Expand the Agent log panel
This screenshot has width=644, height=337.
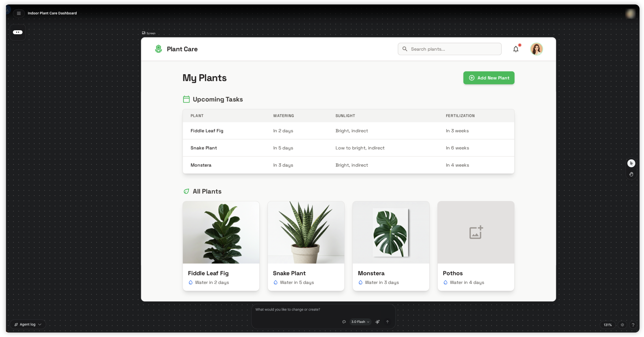tap(28, 324)
